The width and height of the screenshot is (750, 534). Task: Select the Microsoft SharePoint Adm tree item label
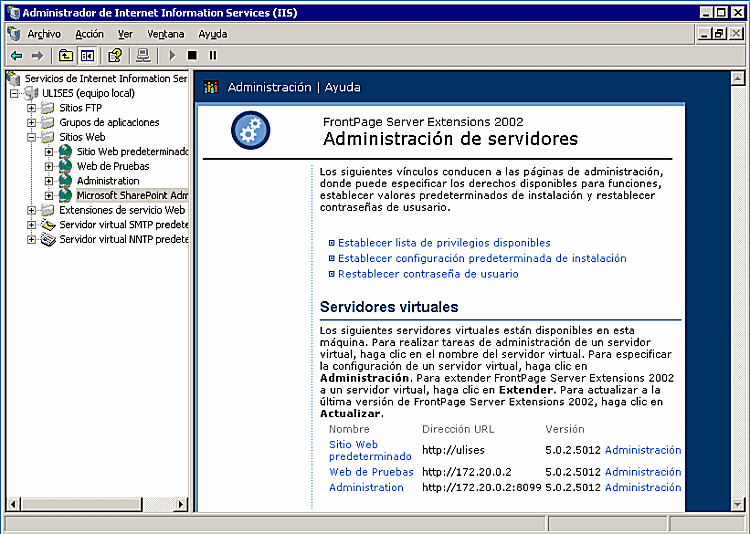[132, 195]
